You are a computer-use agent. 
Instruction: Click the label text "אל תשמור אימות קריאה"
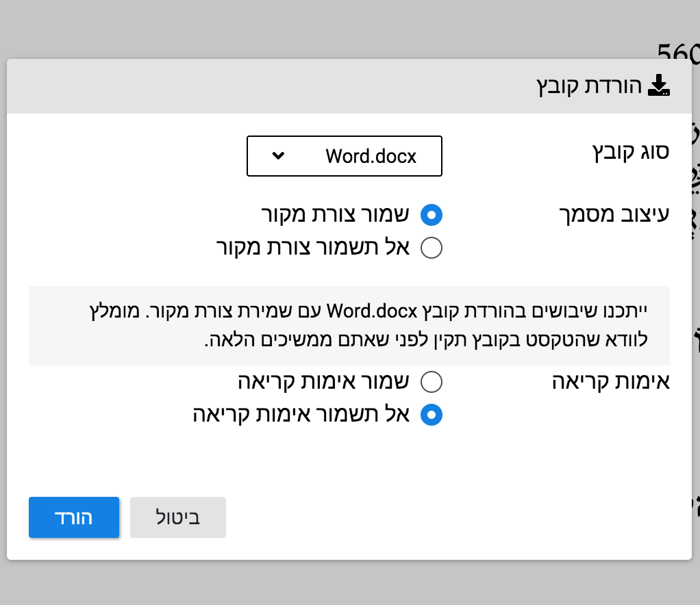(301, 415)
